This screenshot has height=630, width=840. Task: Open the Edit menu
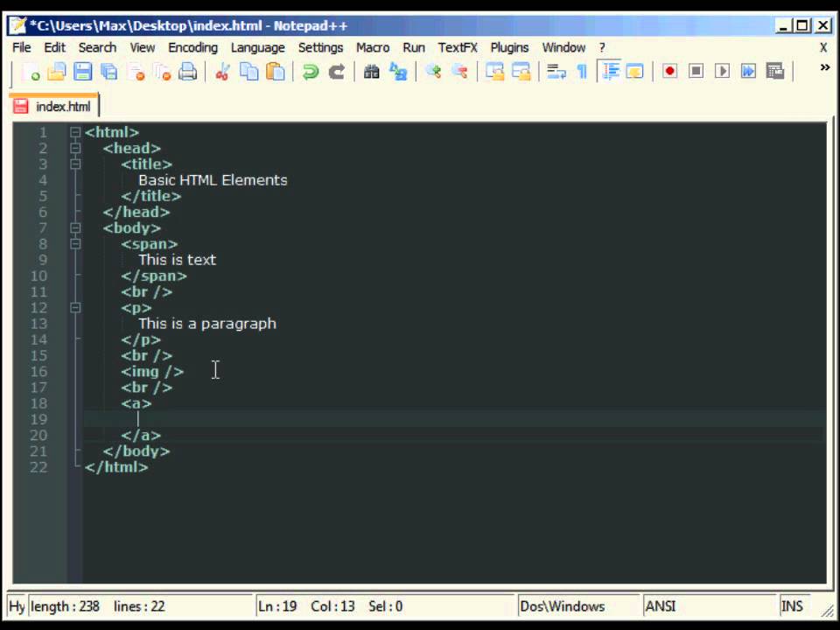54,47
